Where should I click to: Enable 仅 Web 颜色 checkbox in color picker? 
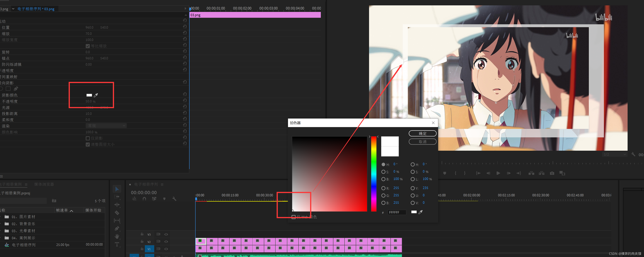[294, 217]
